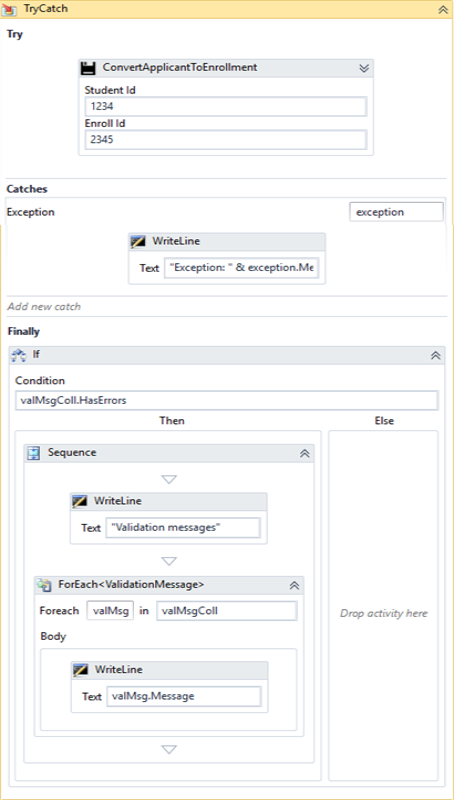The image size is (454, 800).
Task: Select the TryCatch title text
Action: click(x=46, y=9)
